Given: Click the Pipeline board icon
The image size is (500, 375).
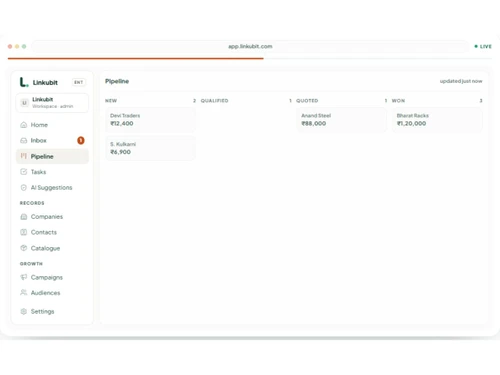Looking at the screenshot, I should [x=24, y=156].
